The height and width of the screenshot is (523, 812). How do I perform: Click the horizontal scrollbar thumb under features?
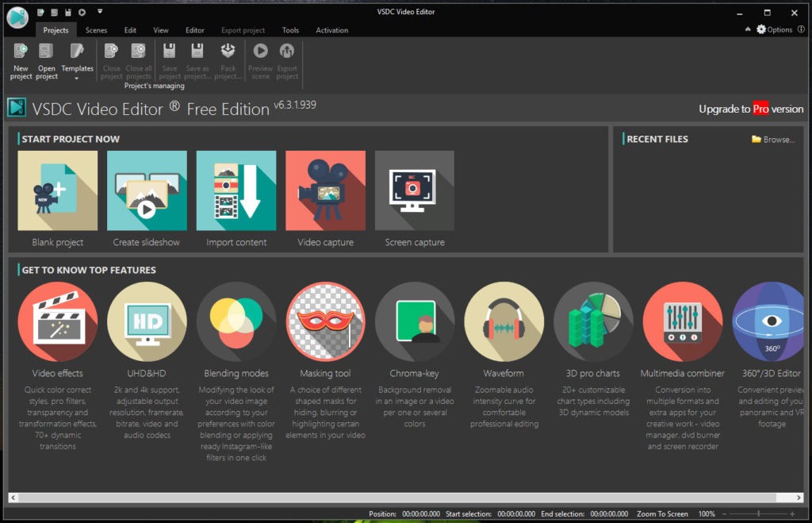[x=397, y=498]
